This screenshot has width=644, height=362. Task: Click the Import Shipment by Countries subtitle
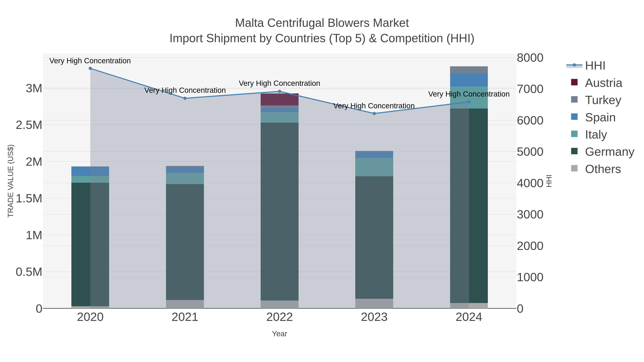tap(322, 38)
